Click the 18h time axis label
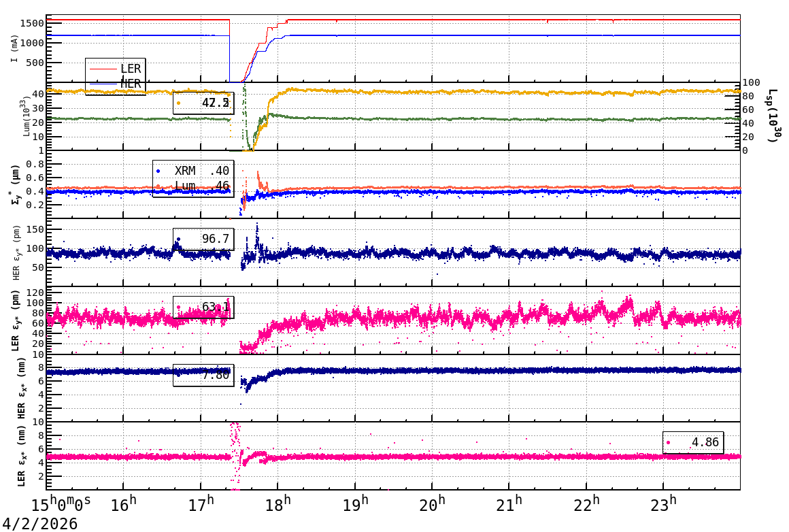This screenshot has height=532, width=789. [x=278, y=504]
